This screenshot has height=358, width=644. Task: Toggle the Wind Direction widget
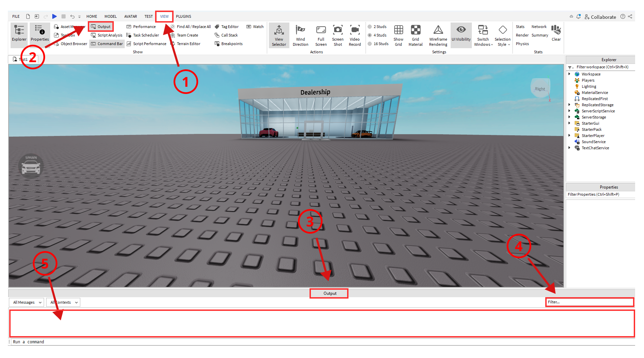click(301, 35)
